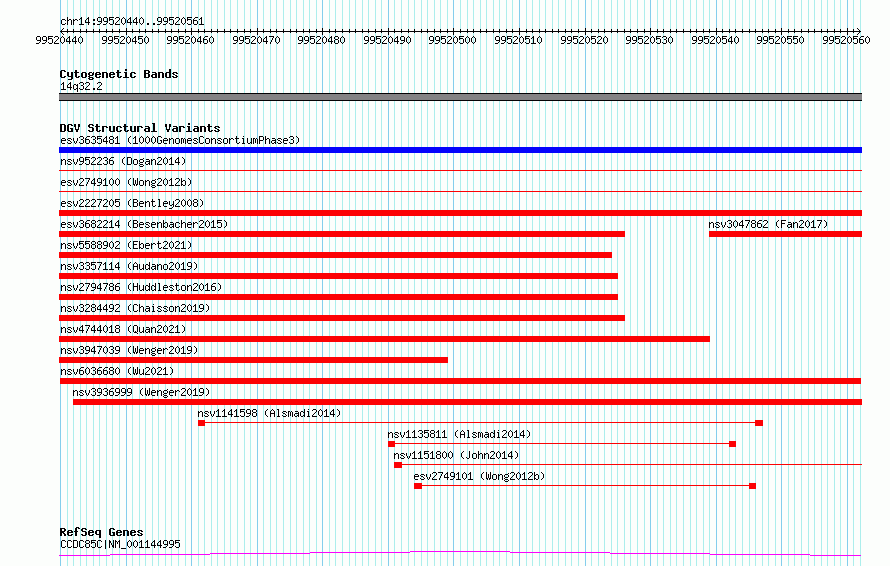Screen dimensions: 890x566
Task: Click the esv2227205 (Bentley2008) variant label
Action: click(x=132, y=203)
